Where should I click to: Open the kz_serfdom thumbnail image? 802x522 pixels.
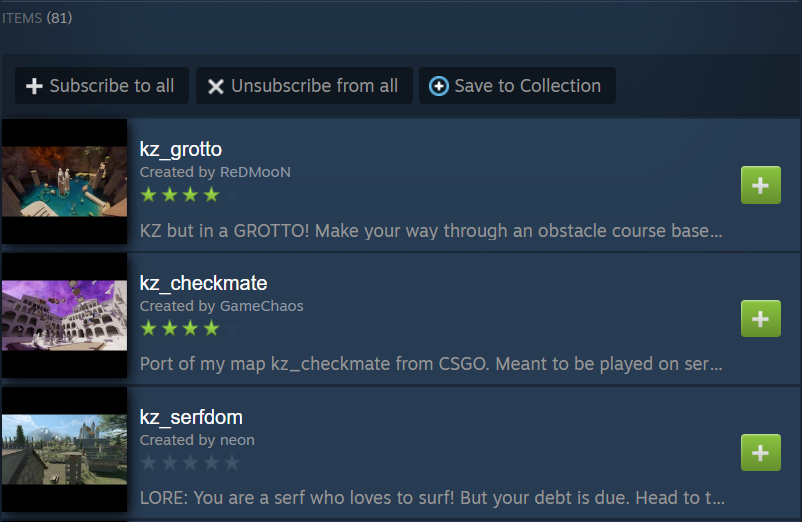point(64,449)
